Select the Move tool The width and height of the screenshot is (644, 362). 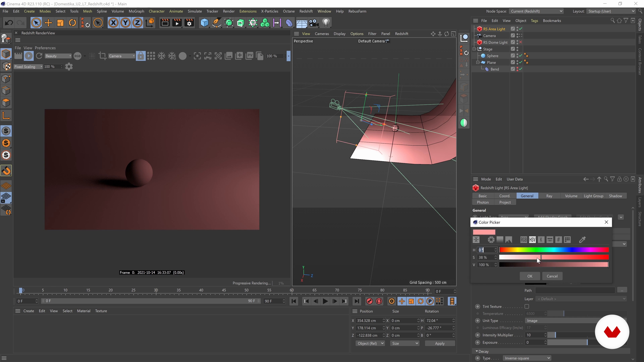(x=48, y=23)
